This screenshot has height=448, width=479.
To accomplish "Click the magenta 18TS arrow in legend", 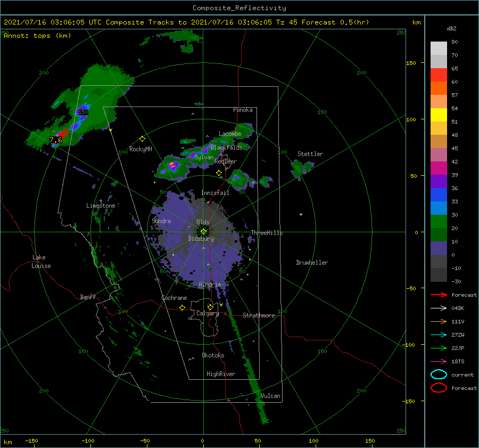I will [439, 362].
